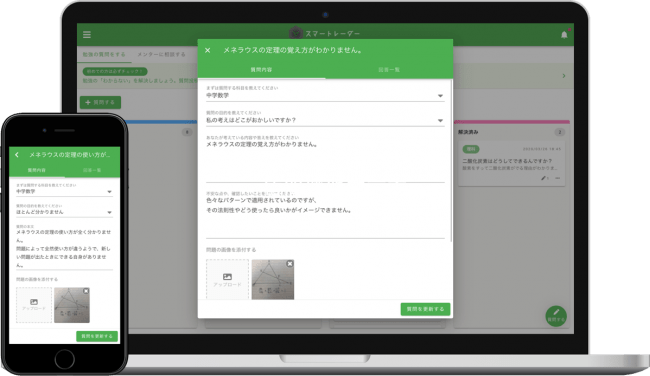Tap the question body text on phone
This screenshot has width=650, height=376.
click(x=64, y=248)
